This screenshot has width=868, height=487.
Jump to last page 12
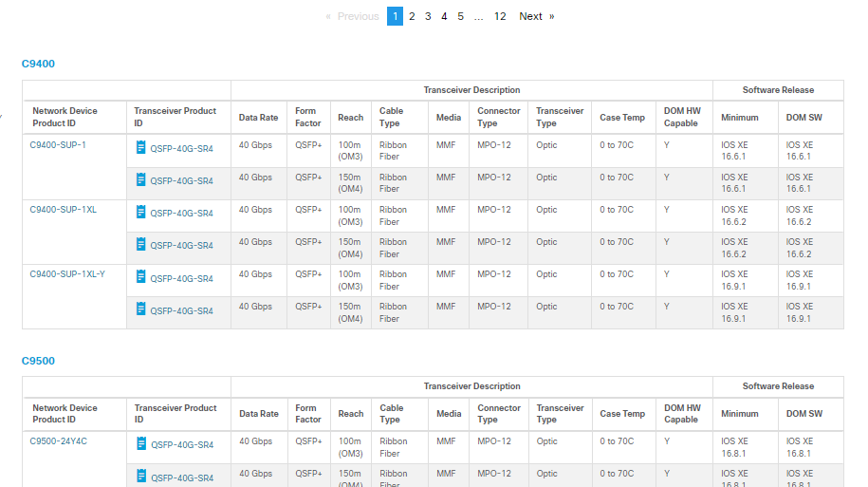(x=500, y=17)
